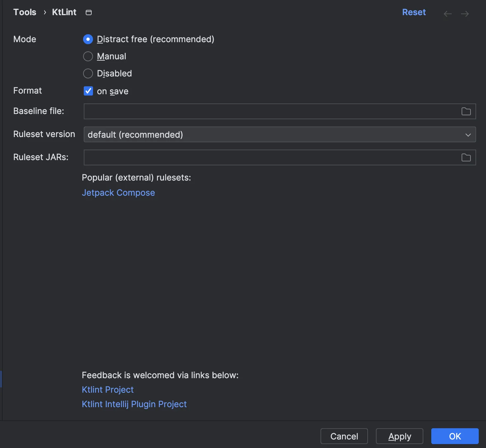Screen dimensions: 486x448
Task: Select the Disabled mode radio button
Action: click(x=88, y=73)
